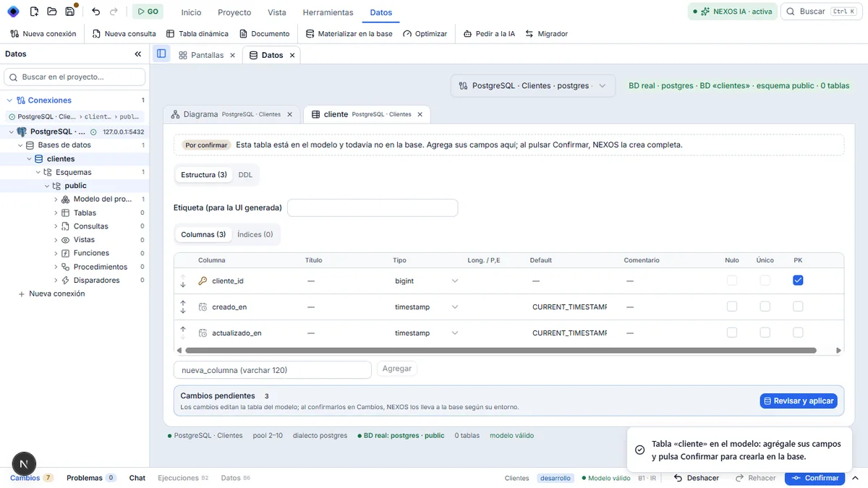The height and width of the screenshot is (488, 868).
Task: Open the round N badge button
Action: (x=25, y=464)
